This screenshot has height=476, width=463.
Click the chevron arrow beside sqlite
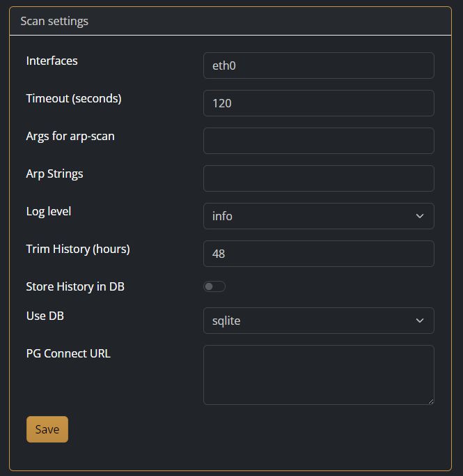click(x=420, y=321)
